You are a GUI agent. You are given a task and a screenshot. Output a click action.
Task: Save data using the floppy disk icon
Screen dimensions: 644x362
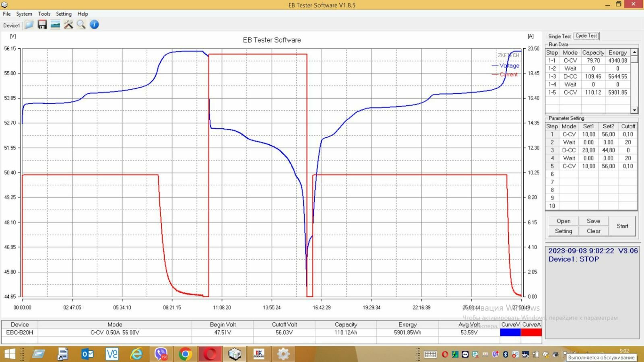(42, 25)
